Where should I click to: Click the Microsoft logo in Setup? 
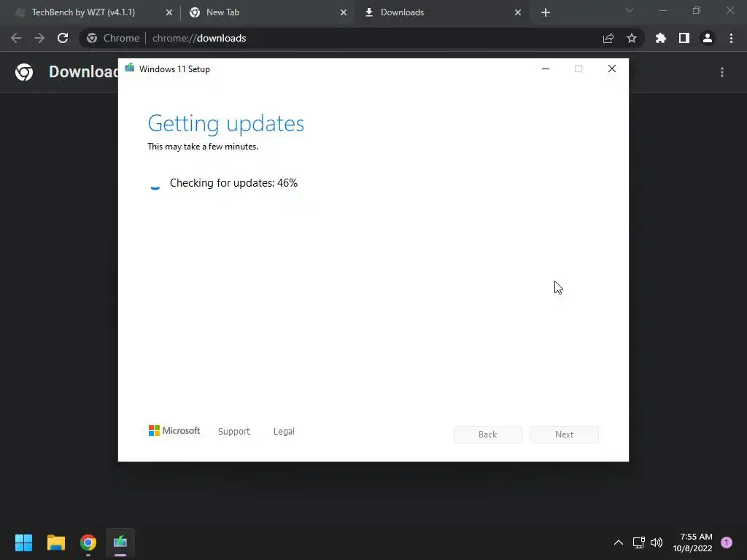pyautogui.click(x=174, y=430)
